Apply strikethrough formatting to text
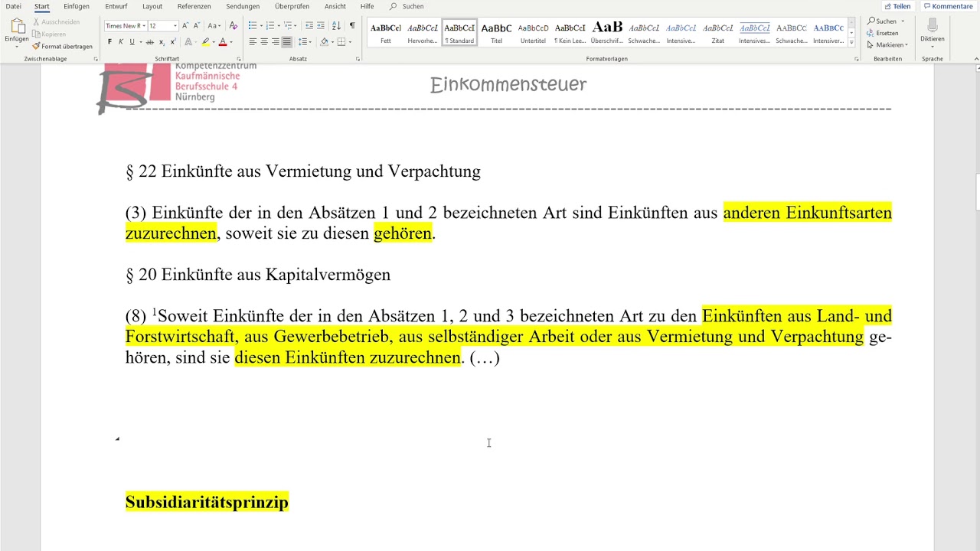Viewport: 980px width, 551px height. [150, 42]
